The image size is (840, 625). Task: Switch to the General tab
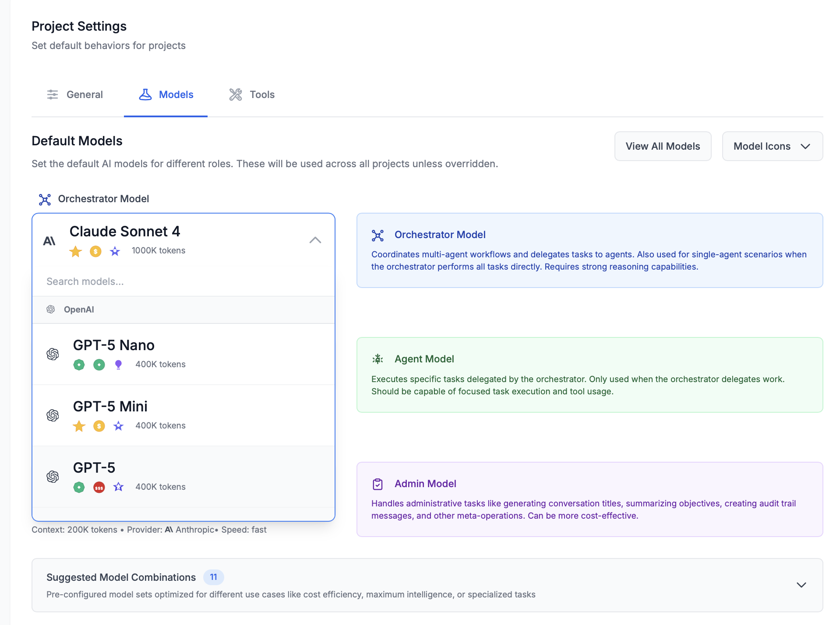(x=75, y=95)
